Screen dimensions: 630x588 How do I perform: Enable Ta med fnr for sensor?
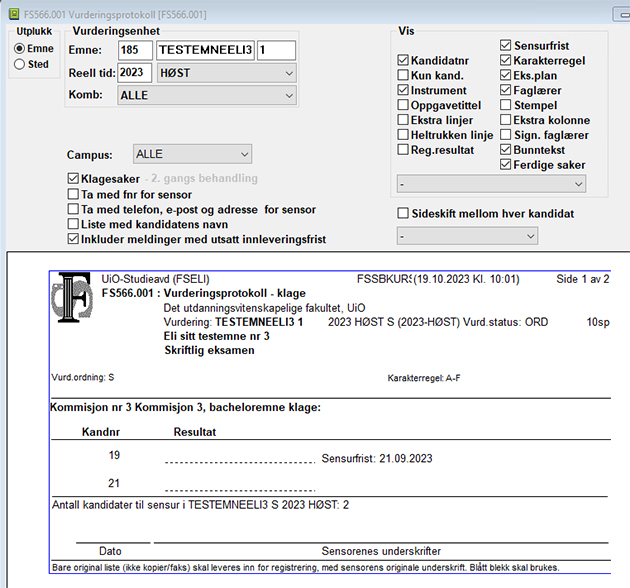73,195
